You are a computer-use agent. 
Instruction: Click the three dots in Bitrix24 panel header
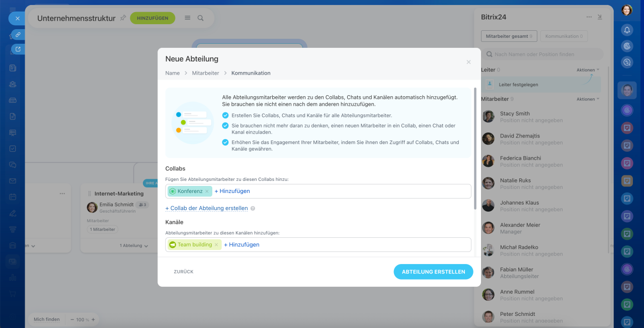(589, 17)
